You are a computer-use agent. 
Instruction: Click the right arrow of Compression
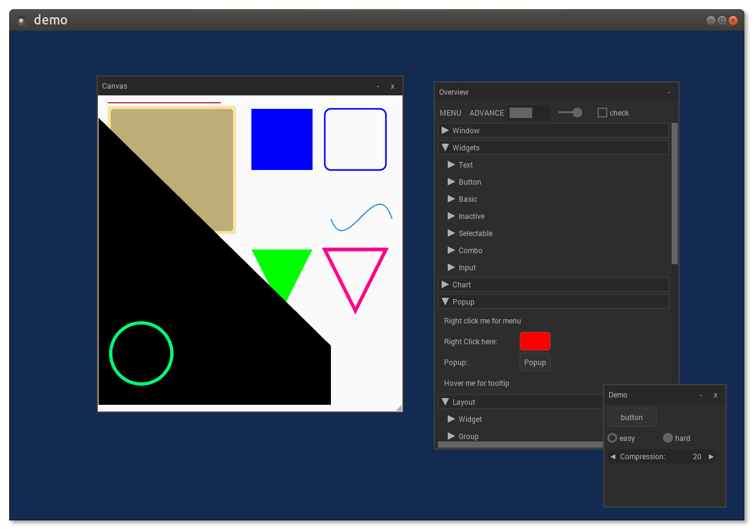(x=711, y=457)
